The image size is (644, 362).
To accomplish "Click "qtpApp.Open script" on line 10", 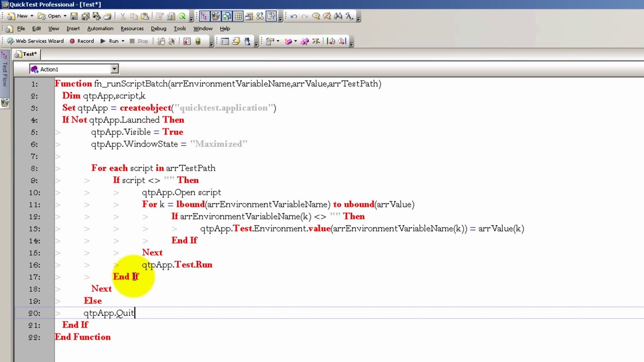I will 181,192.
